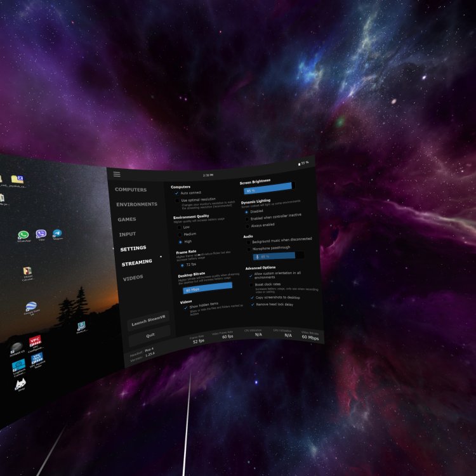This screenshot has width=476, height=476.
Task: Select the 72 fps frame rate
Action: pyautogui.click(x=182, y=265)
